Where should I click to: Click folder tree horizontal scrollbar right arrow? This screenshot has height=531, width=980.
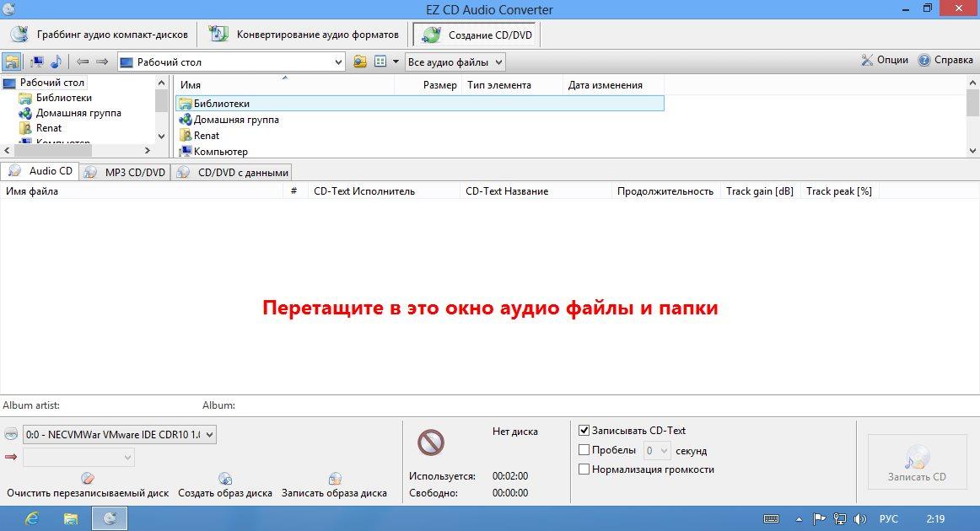coord(148,151)
